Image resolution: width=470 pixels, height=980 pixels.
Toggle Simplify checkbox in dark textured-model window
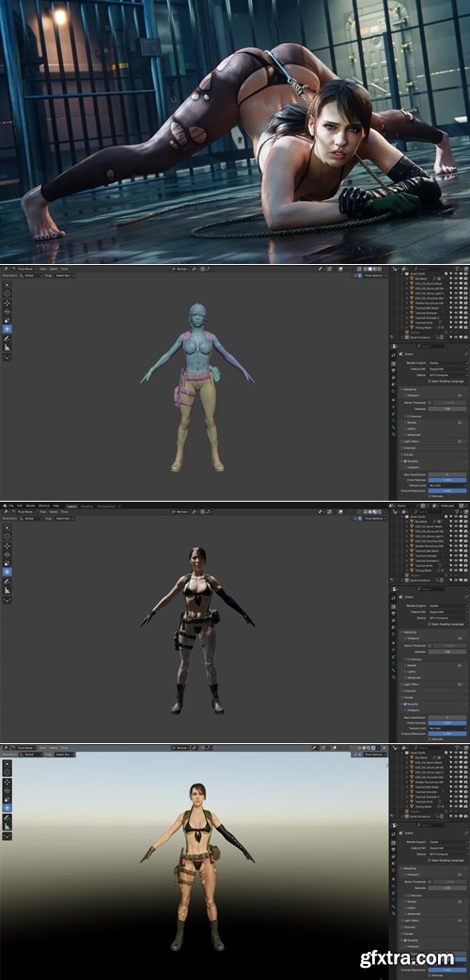coord(405,704)
